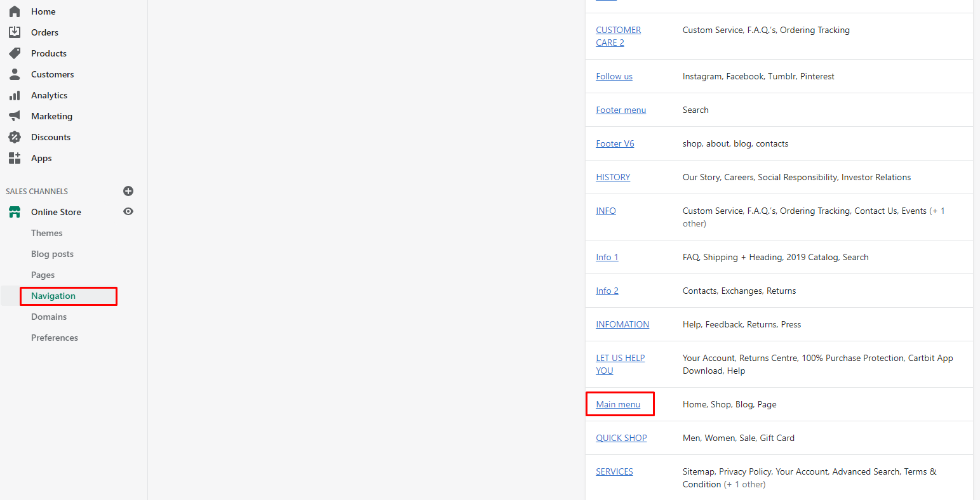
Task: Go to Blog posts page
Action: [52, 254]
